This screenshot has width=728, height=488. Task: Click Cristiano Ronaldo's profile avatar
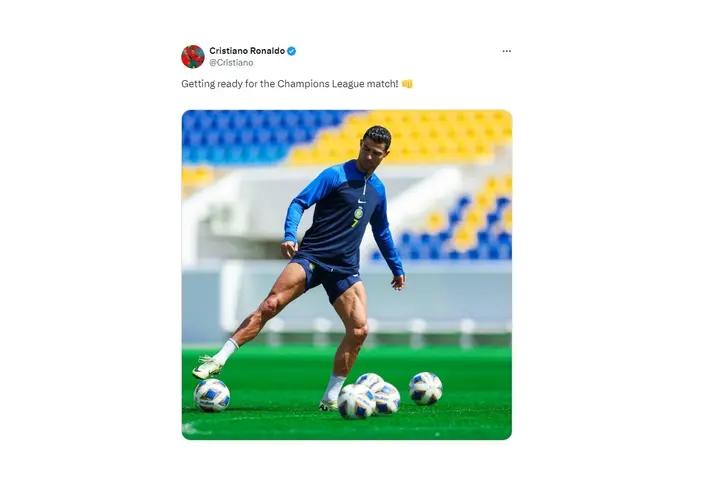[x=192, y=56]
